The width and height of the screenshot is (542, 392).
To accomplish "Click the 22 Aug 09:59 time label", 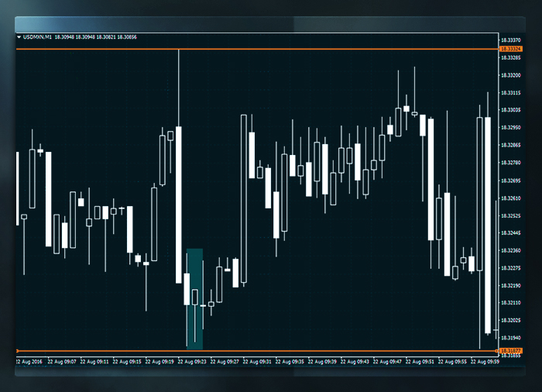I will point(484,361).
